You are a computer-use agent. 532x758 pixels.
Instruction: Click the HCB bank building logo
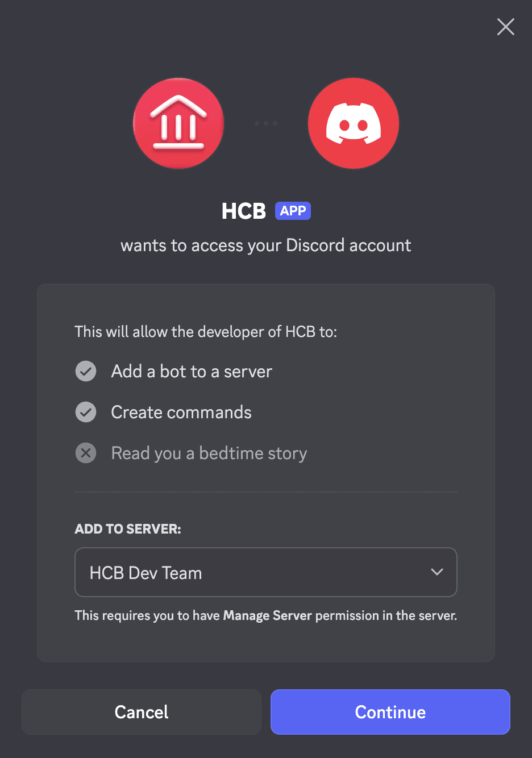click(x=178, y=123)
